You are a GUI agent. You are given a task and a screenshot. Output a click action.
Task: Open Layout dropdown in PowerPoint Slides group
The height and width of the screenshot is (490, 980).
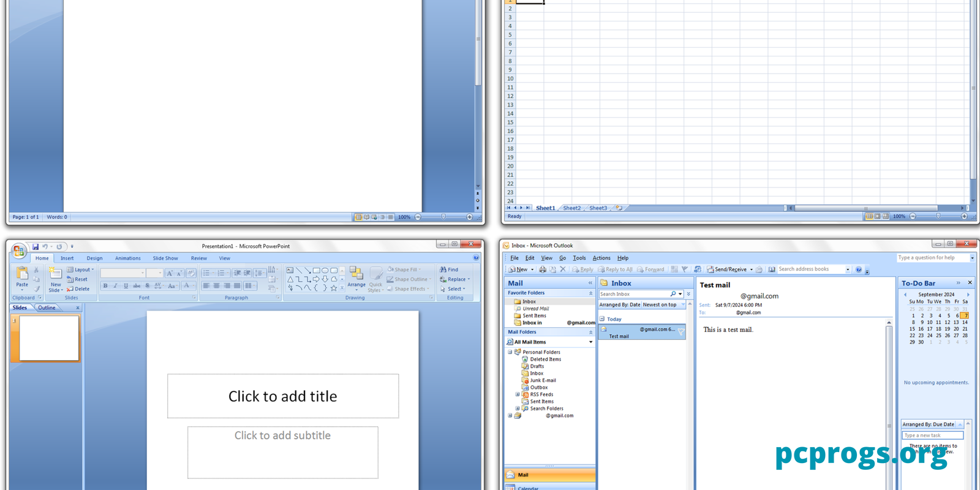pyautogui.click(x=80, y=269)
